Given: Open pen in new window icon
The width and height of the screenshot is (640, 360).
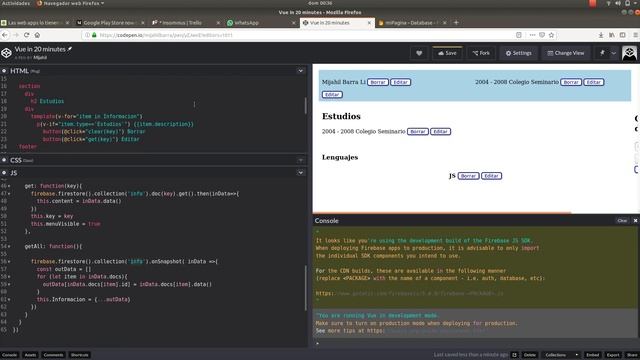Looking at the screenshot, I should pyautogui.click(x=514, y=355).
